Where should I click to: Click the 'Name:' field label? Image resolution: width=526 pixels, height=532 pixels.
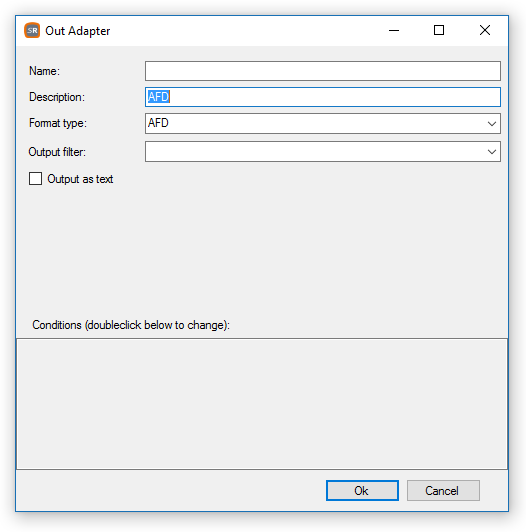[44, 71]
